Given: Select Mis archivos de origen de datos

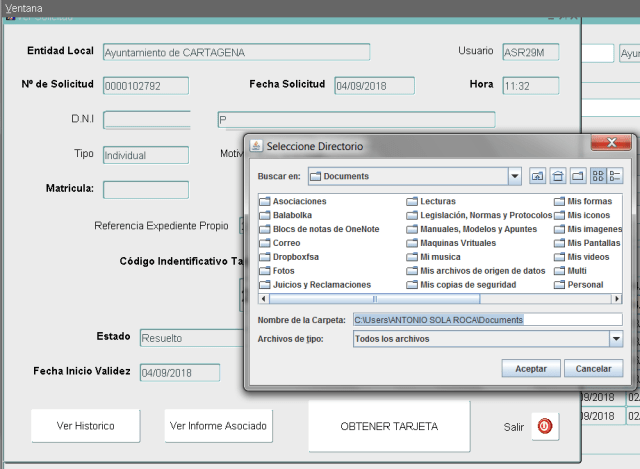Looking at the screenshot, I should point(476,271).
